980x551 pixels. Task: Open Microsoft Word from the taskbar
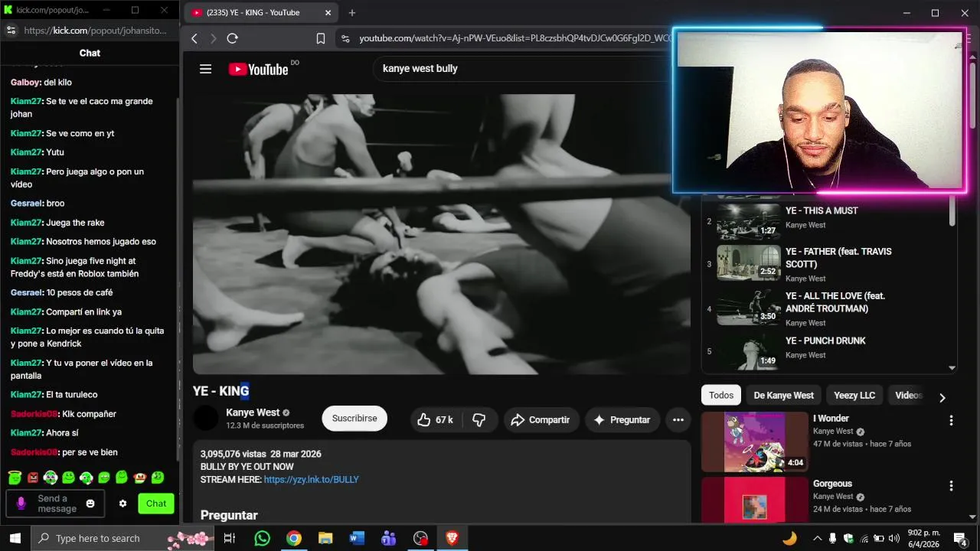coord(357,538)
